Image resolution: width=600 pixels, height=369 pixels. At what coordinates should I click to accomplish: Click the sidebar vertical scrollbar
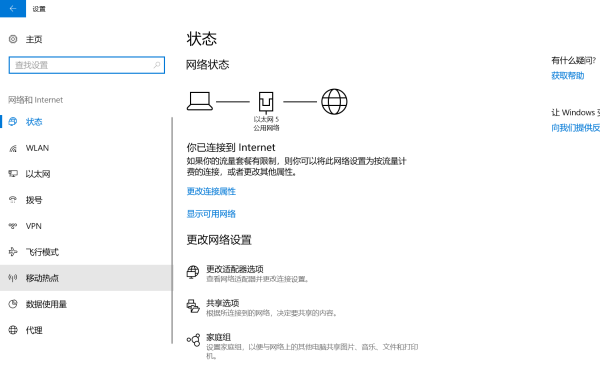click(172, 230)
